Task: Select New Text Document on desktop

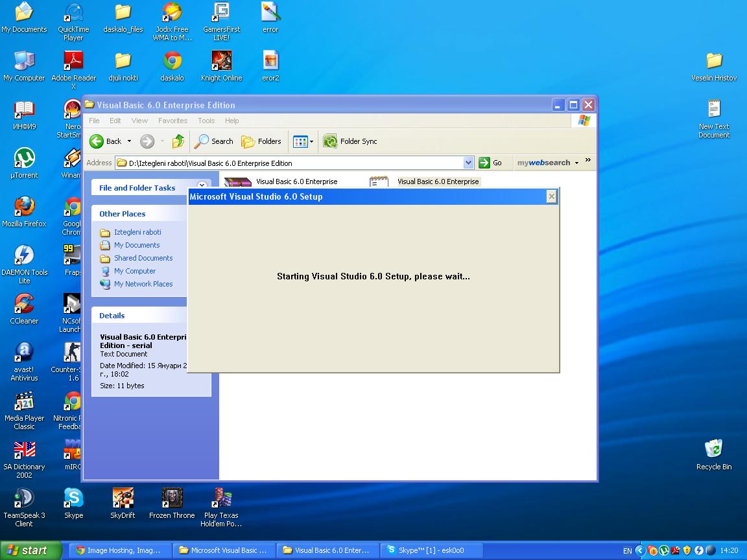Action: point(714,119)
